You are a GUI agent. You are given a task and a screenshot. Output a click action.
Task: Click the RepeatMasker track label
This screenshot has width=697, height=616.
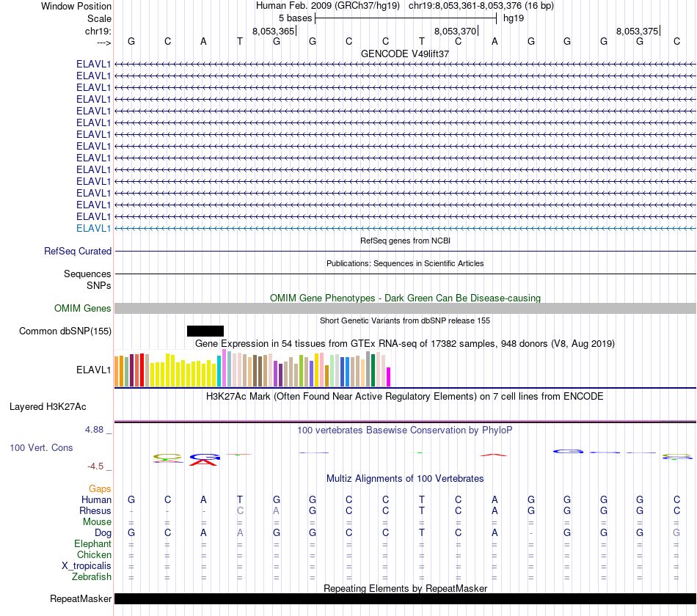pos(81,598)
